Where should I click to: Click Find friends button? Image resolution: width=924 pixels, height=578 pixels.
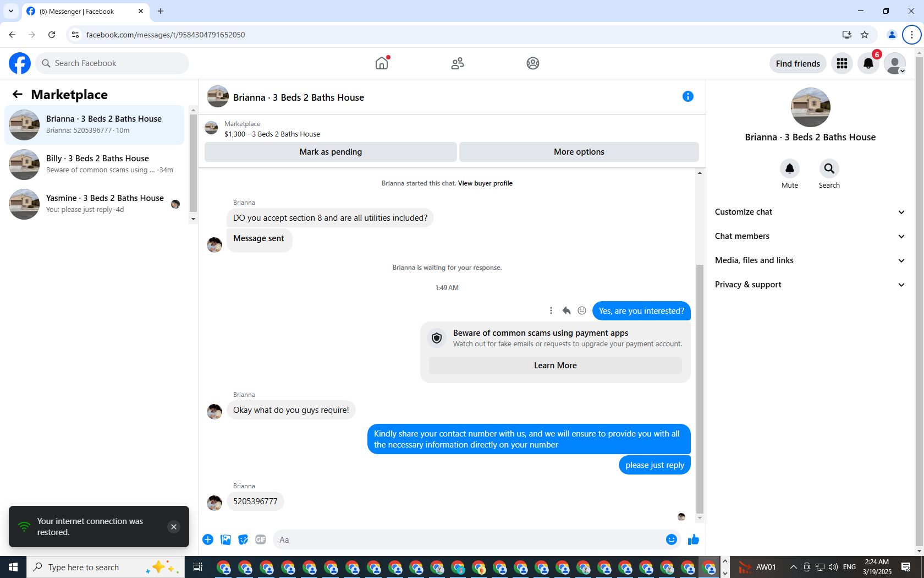[798, 63]
